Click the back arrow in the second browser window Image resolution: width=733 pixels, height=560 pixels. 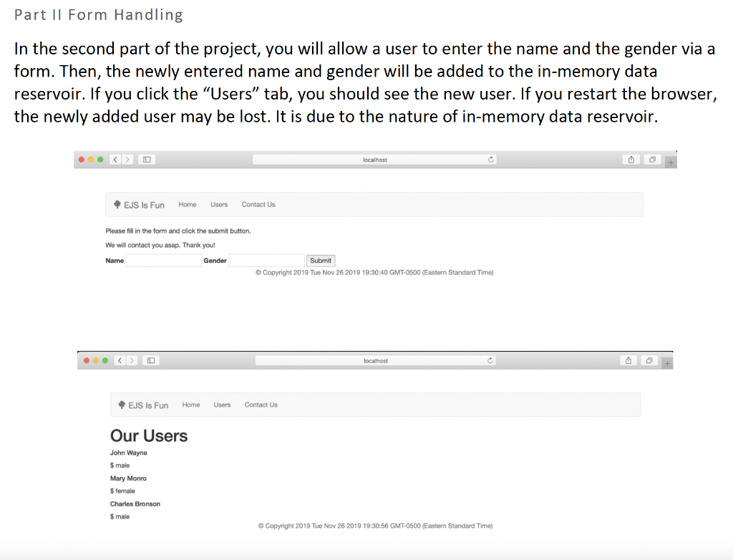point(120,360)
